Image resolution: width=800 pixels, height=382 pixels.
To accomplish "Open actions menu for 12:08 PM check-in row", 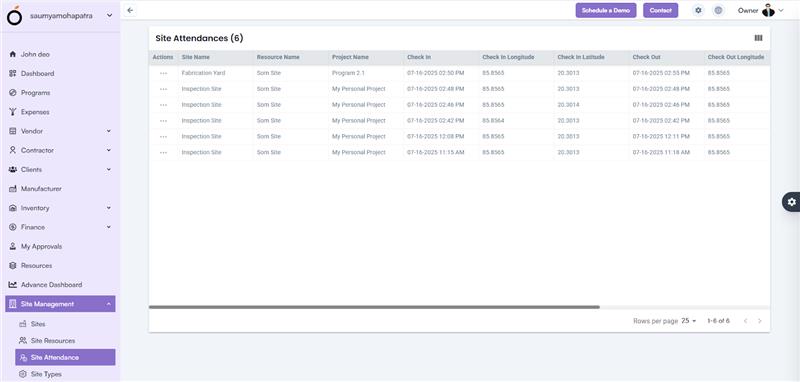I will [x=163, y=137].
